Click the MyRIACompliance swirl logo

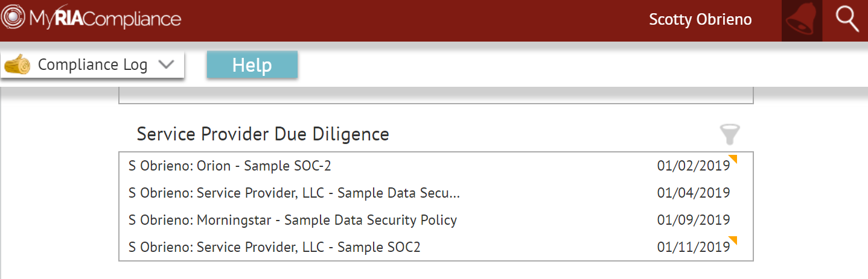coord(13,18)
